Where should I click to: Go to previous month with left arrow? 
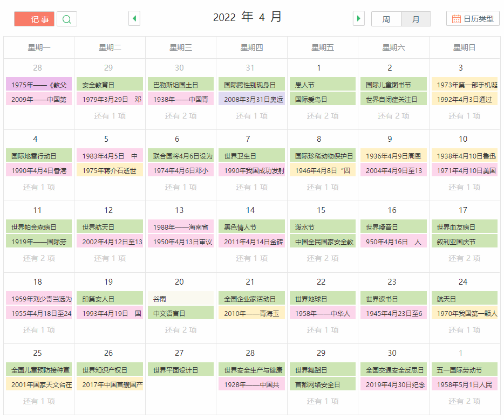134,19
